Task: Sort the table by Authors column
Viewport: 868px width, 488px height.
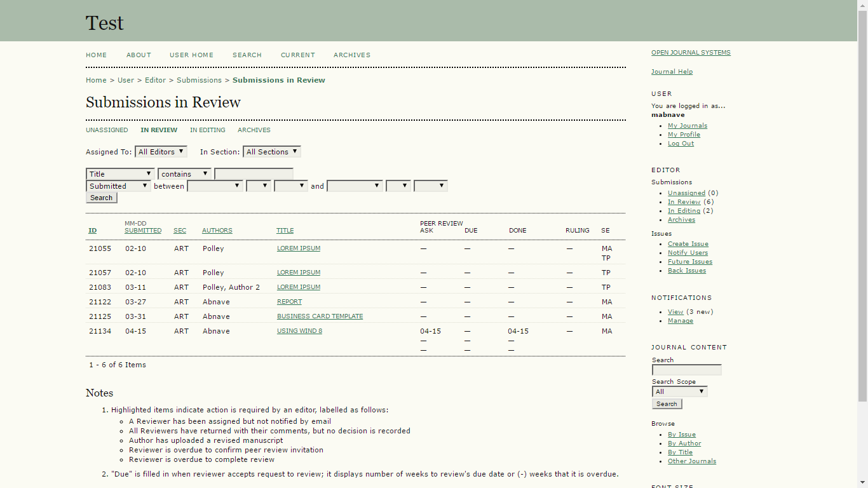Action: point(217,231)
